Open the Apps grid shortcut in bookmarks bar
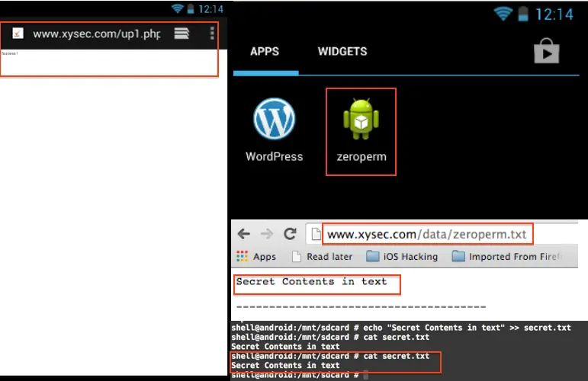The height and width of the screenshot is (381, 588). point(256,256)
